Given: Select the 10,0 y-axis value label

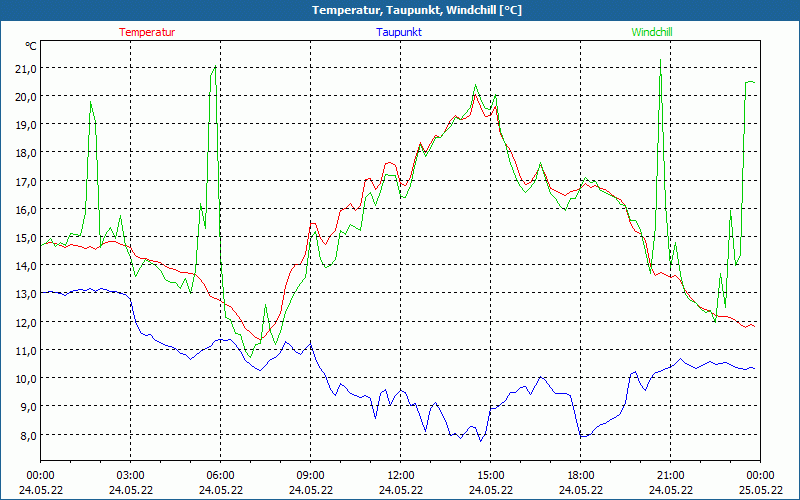Looking at the screenshot, I should pyautogui.click(x=24, y=378).
